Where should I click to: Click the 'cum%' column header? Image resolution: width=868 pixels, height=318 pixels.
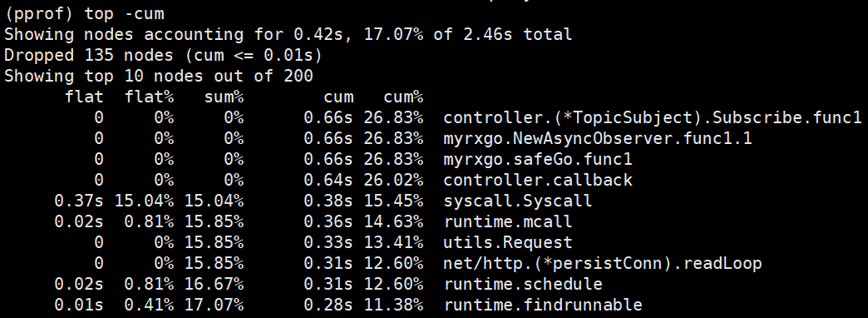tap(403, 97)
